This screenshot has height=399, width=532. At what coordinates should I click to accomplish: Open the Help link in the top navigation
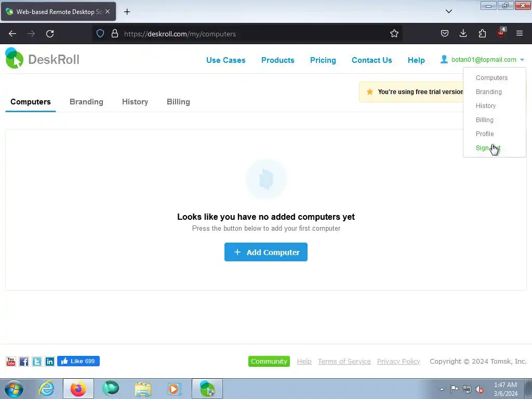(x=416, y=60)
